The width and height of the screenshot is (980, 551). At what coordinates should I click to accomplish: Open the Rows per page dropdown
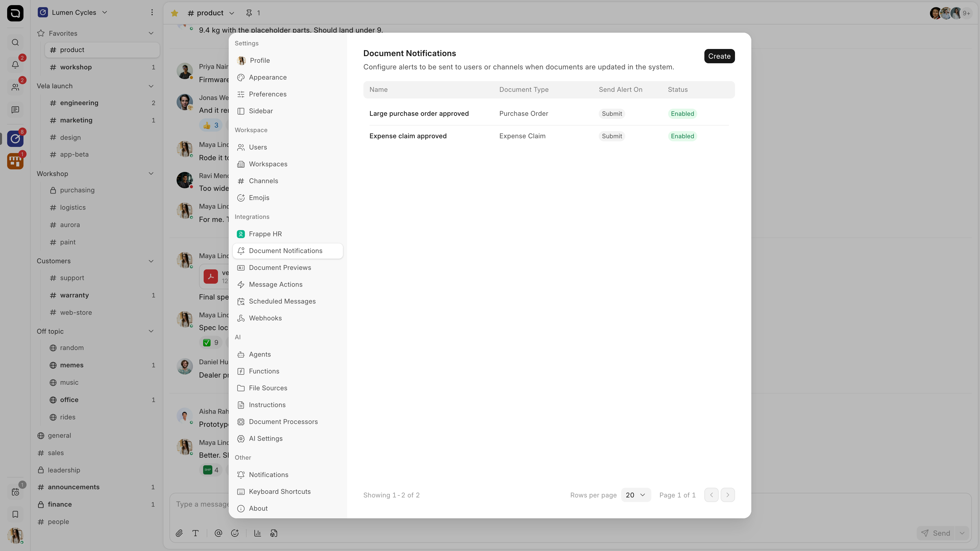click(x=636, y=495)
